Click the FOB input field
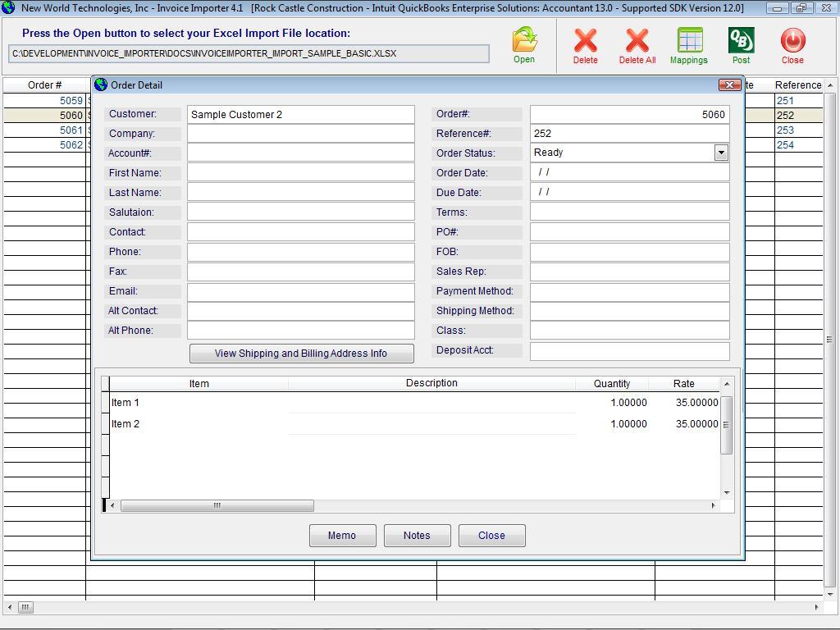The height and width of the screenshot is (630, 840). [629, 252]
